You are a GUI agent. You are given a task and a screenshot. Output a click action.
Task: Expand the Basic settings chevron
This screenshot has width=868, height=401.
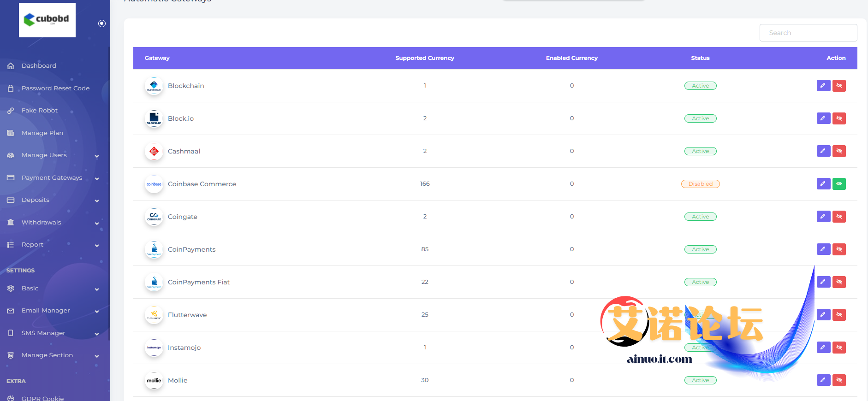[x=97, y=289]
